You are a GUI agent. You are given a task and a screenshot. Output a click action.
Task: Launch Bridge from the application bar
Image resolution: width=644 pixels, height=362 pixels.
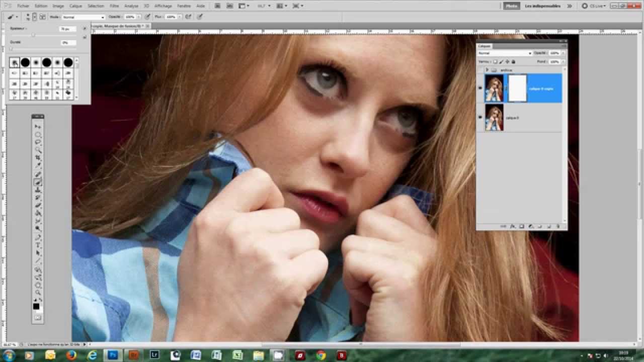pyautogui.click(x=217, y=6)
